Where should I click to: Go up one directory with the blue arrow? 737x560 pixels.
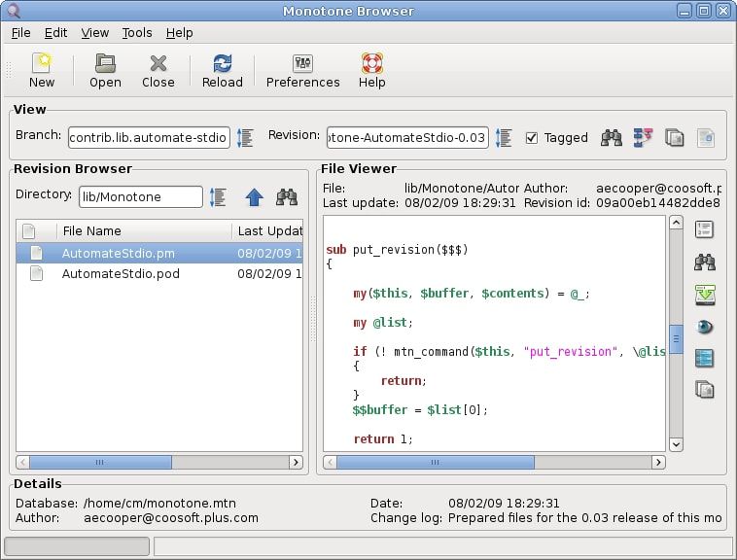coord(254,197)
